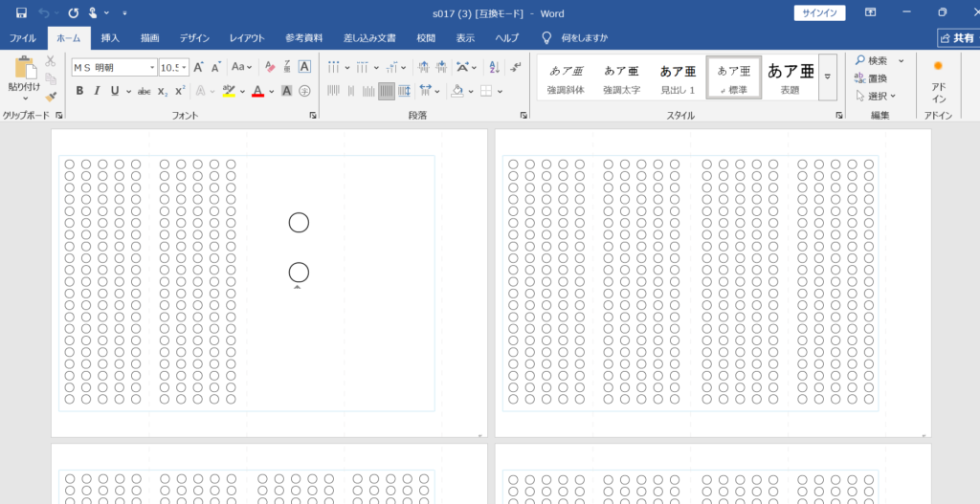Open the レイアウト ribbon tab
The width and height of the screenshot is (980, 504).
tap(247, 38)
